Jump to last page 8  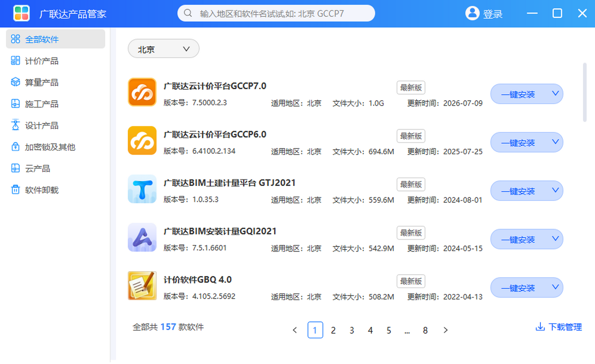[425, 330]
